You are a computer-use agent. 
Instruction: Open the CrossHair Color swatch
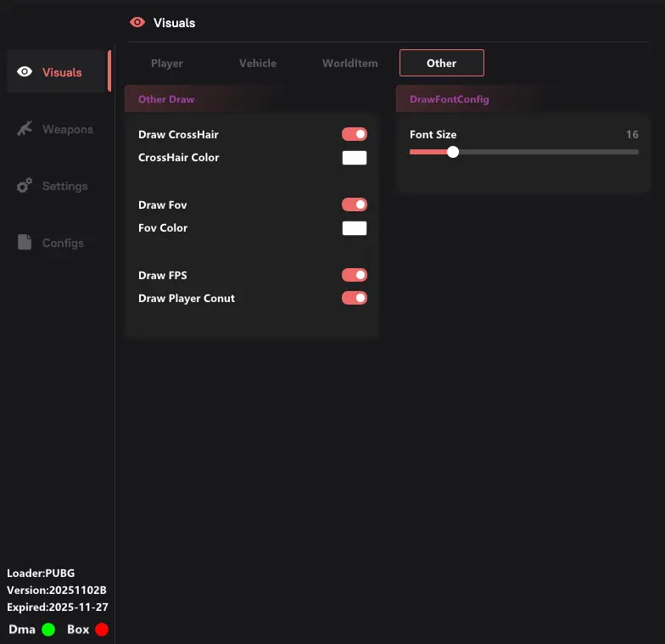point(355,158)
